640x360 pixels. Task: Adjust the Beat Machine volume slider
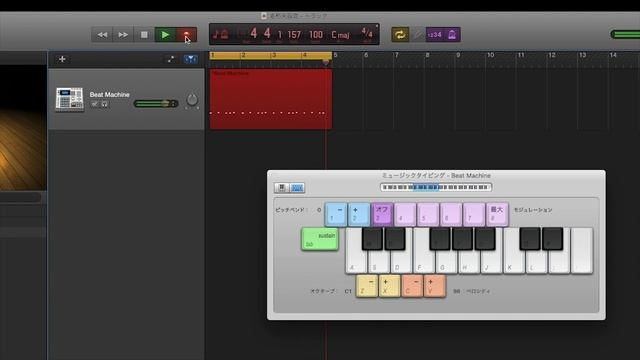(156, 104)
